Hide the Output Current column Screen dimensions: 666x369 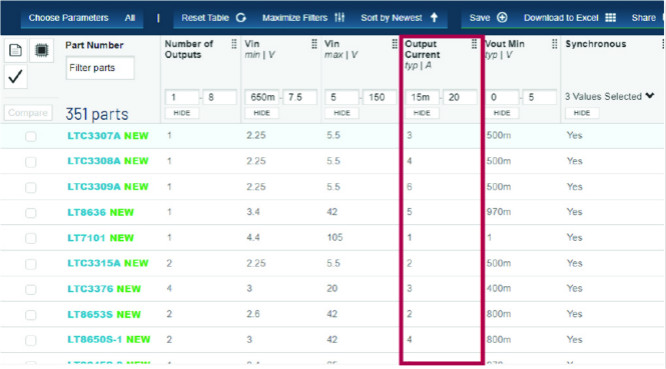(x=422, y=113)
